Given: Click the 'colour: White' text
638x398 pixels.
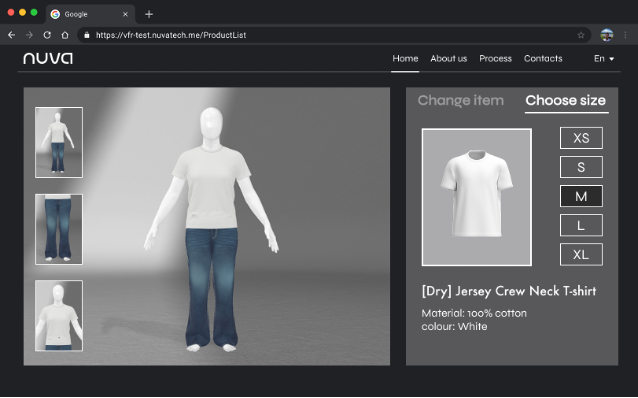Looking at the screenshot, I should coord(454,326).
